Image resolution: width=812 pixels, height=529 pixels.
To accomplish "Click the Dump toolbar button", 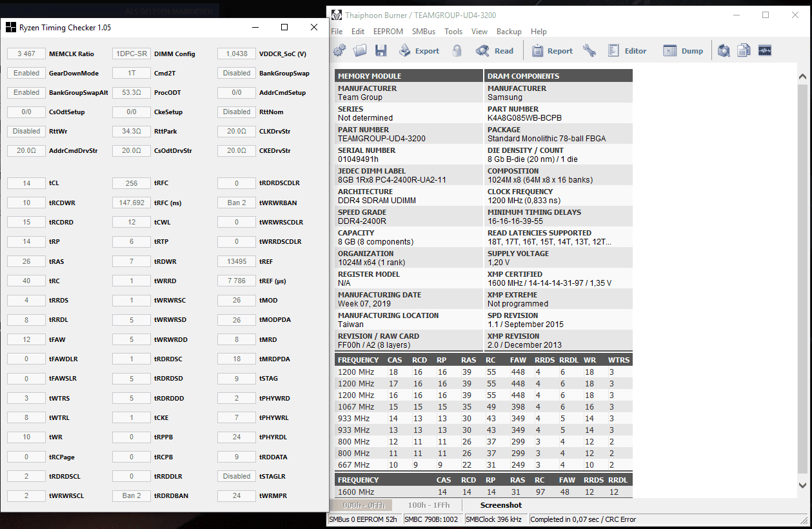I will pyautogui.click(x=683, y=51).
